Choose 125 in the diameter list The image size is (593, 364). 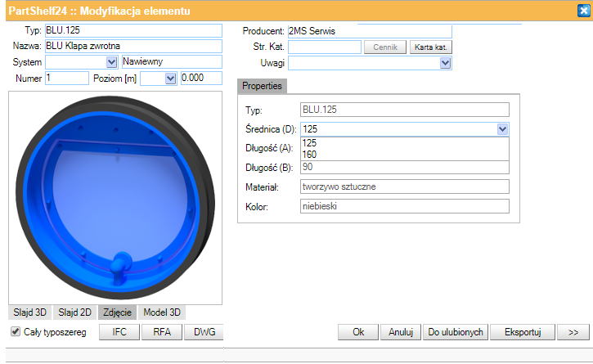(x=310, y=143)
